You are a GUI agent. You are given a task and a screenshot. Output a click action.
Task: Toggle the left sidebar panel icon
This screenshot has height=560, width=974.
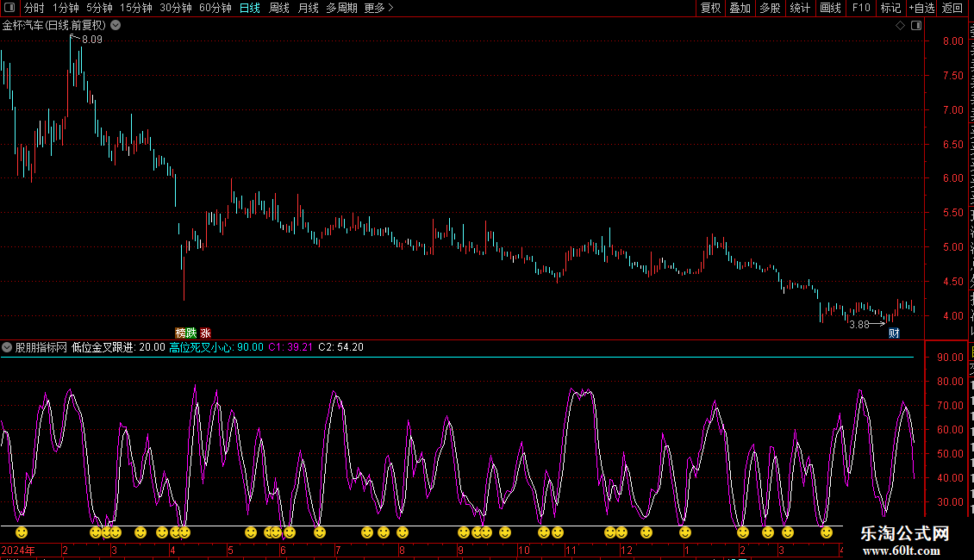[9, 8]
